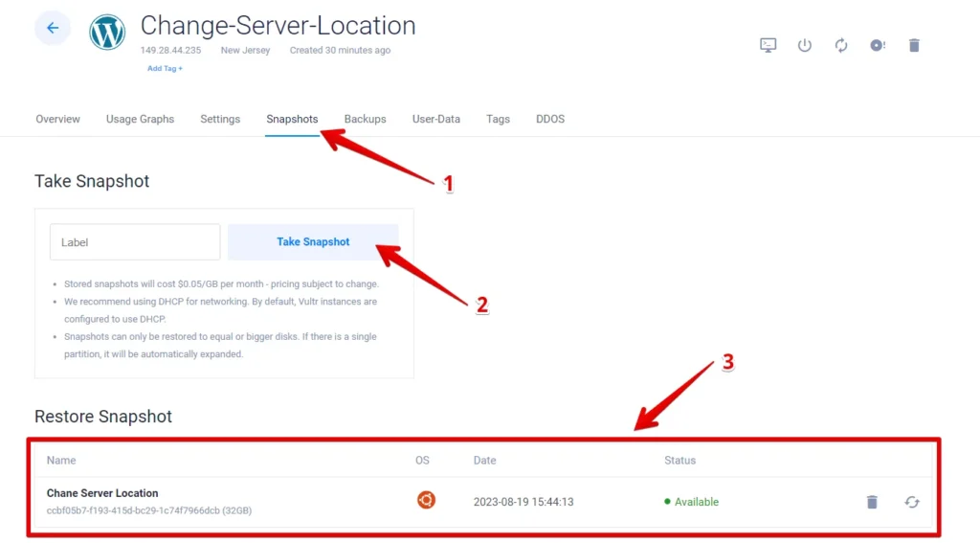The image size is (980, 543).
Task: Click the stored snapshots pricing note
Action: (221, 284)
